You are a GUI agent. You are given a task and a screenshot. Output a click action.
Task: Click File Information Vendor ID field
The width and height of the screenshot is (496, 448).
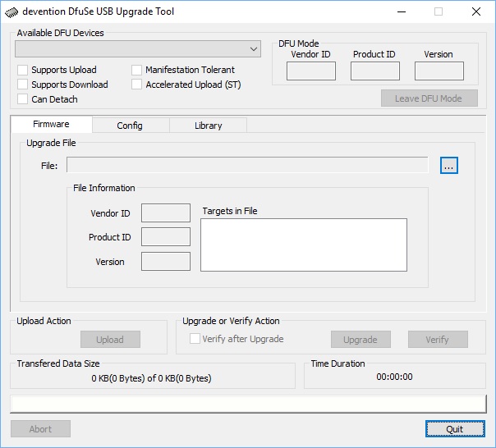[166, 213]
